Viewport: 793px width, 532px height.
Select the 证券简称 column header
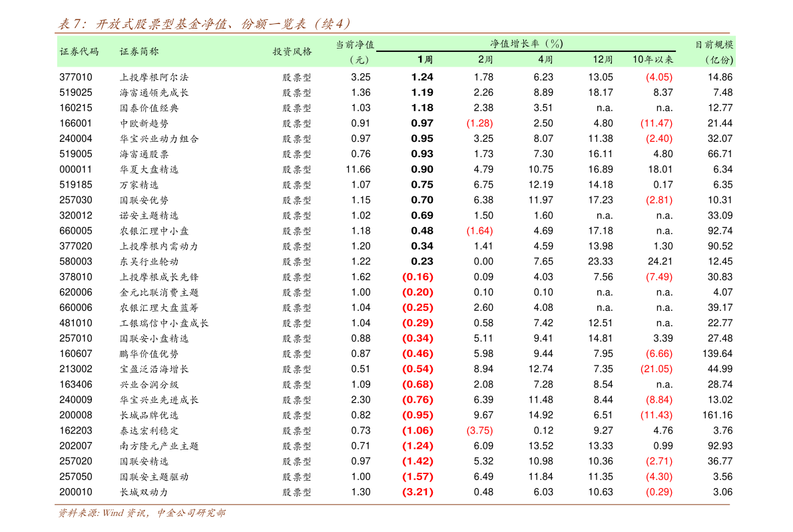(x=139, y=51)
